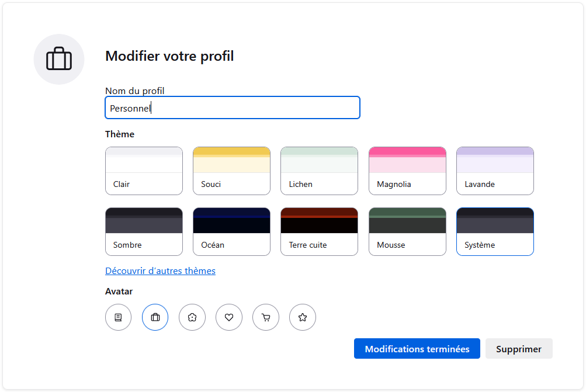
Task: Select the shopping cart avatar icon
Action: [265, 317]
